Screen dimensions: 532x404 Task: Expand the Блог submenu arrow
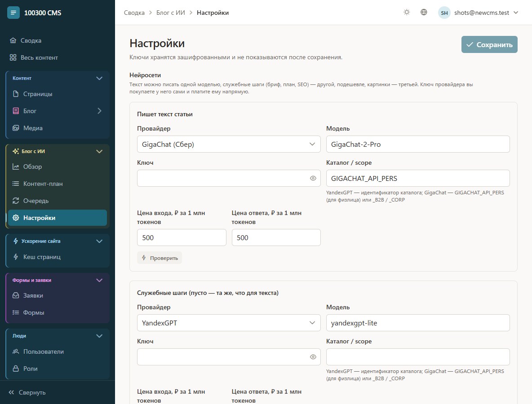(x=99, y=111)
